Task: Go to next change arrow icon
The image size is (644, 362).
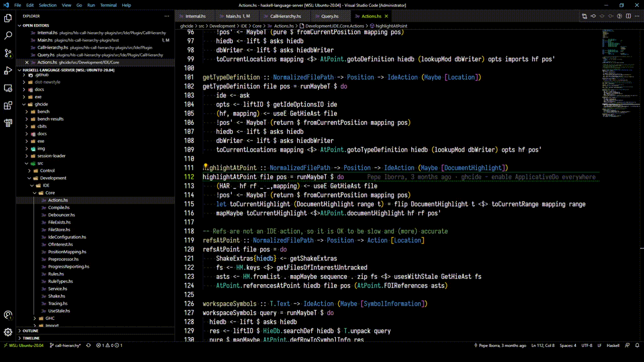Action: 611,16
